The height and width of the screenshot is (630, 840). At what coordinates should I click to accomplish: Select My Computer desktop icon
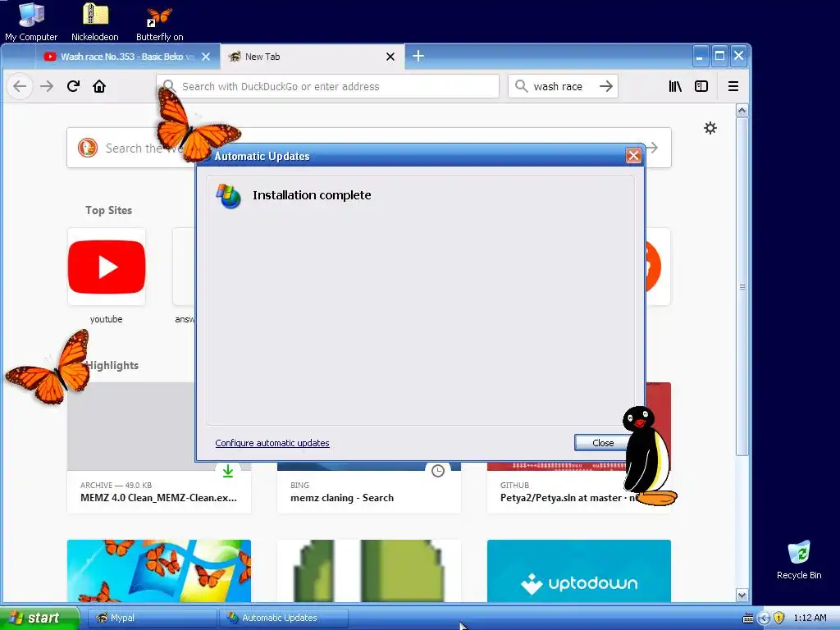coord(31,21)
